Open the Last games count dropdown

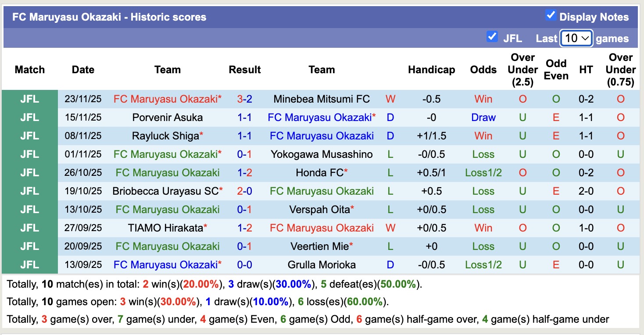576,38
